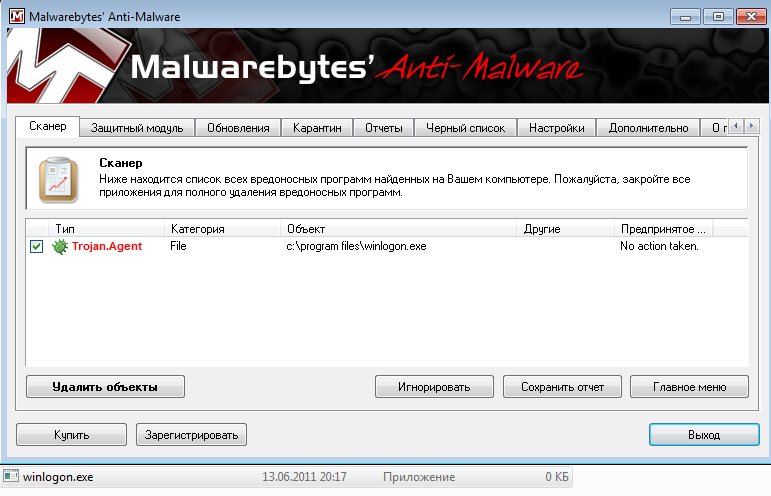Screen dimensions: 771x496
Task: Go to the Карантин tab
Action: click(x=317, y=128)
